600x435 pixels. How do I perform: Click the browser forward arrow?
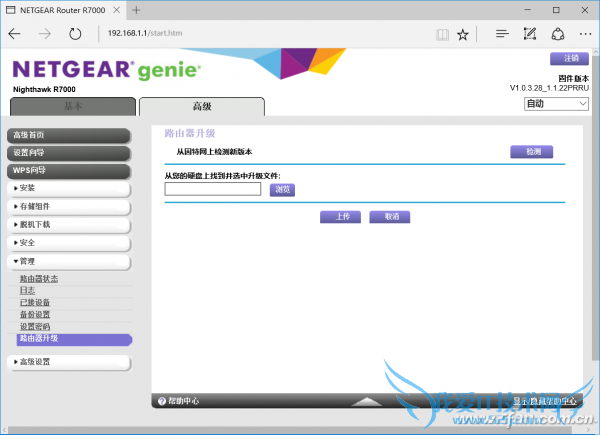(x=45, y=34)
